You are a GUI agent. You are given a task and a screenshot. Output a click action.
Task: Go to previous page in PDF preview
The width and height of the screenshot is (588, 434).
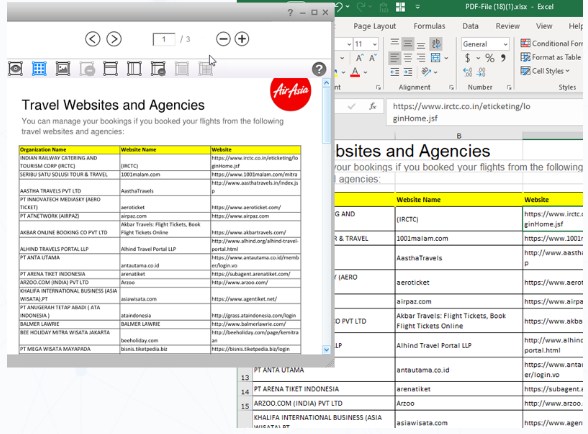coord(93,39)
